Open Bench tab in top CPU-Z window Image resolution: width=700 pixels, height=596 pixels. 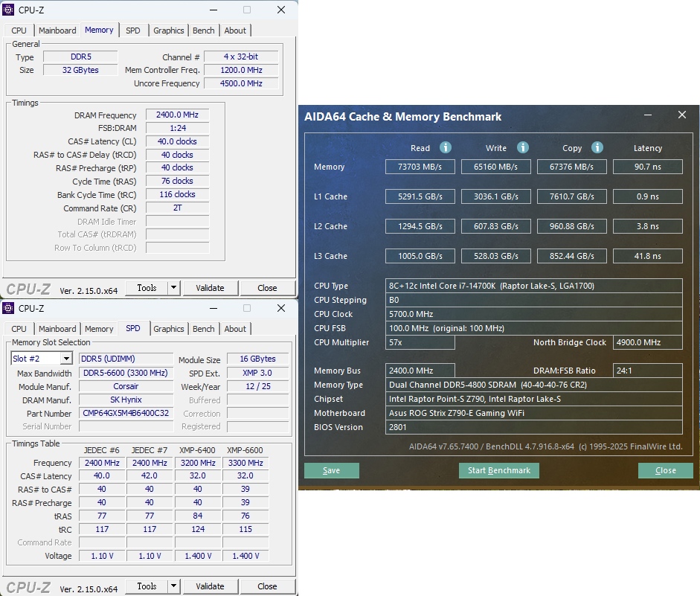pyautogui.click(x=204, y=31)
